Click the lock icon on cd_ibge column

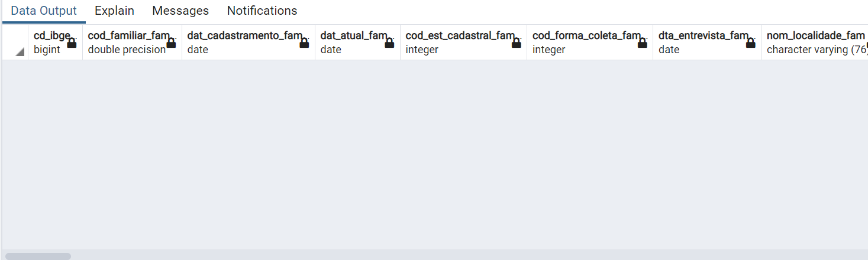72,43
